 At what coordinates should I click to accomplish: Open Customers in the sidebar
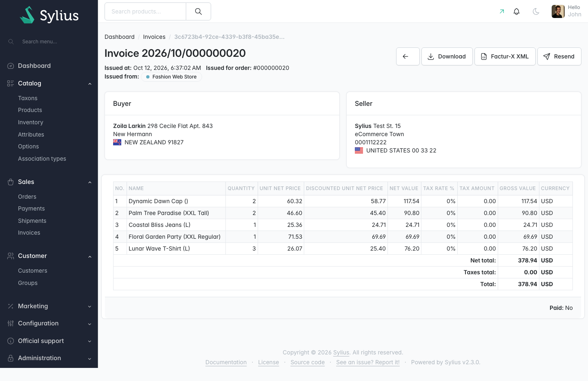tap(33, 271)
